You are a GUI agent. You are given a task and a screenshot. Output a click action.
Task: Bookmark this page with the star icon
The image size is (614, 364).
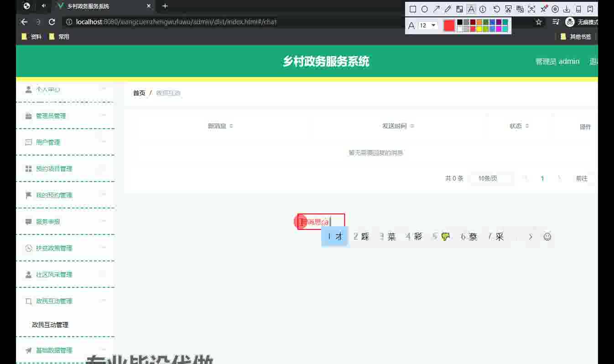(x=538, y=22)
